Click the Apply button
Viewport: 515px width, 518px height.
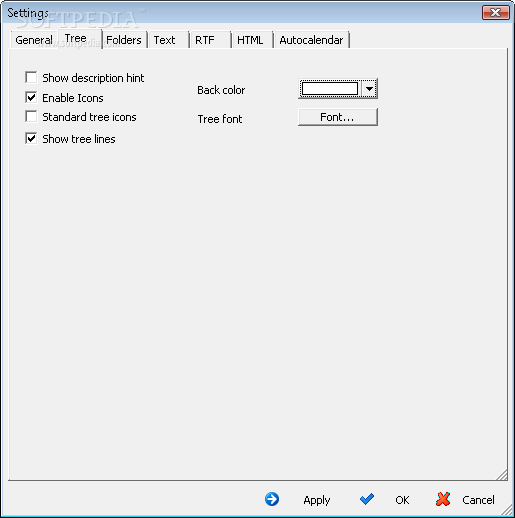[298, 500]
